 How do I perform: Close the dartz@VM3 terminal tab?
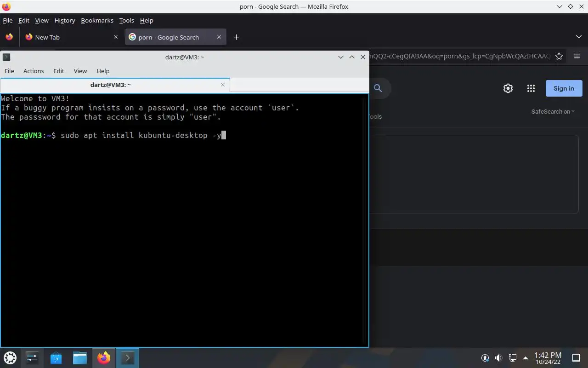pos(223,85)
